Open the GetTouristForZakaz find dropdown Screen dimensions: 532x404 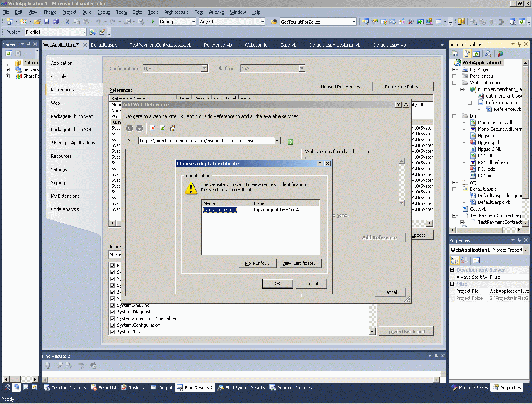(354, 22)
